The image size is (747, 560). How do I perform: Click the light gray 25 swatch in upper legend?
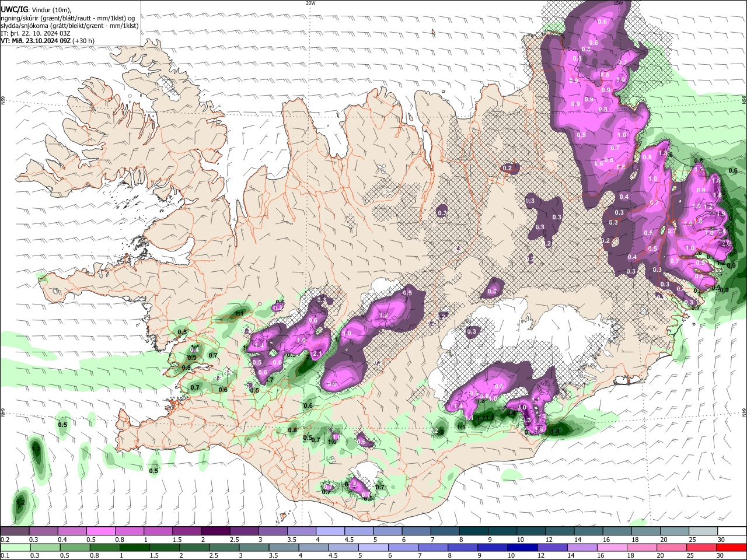[703, 531]
